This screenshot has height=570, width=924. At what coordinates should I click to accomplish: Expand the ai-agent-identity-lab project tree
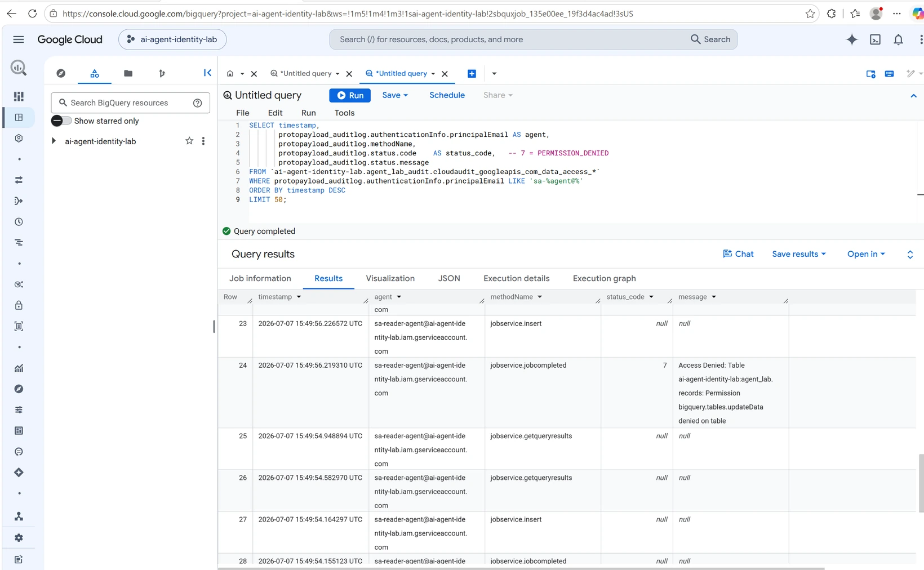54,141
